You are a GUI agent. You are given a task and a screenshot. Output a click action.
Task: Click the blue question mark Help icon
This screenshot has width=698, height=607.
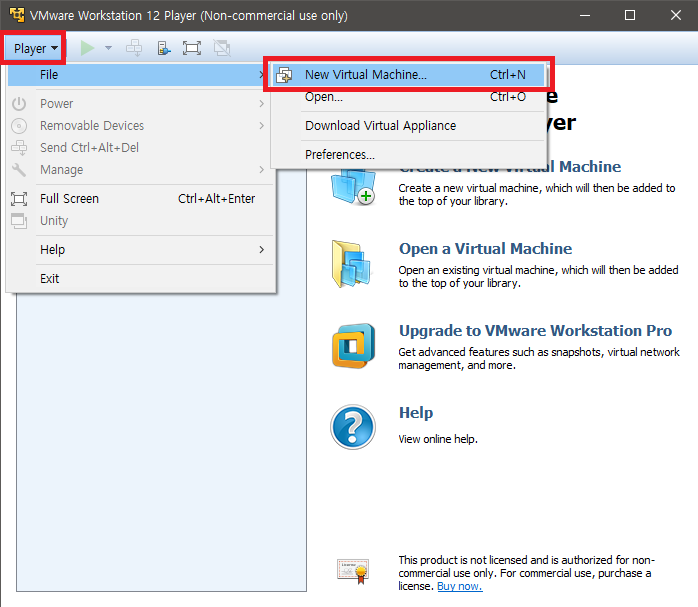coord(353,427)
